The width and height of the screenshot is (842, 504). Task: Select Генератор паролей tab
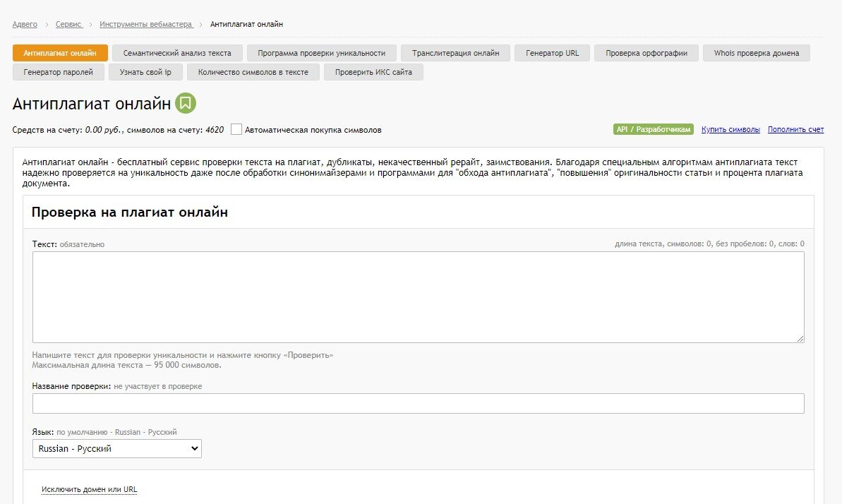58,72
